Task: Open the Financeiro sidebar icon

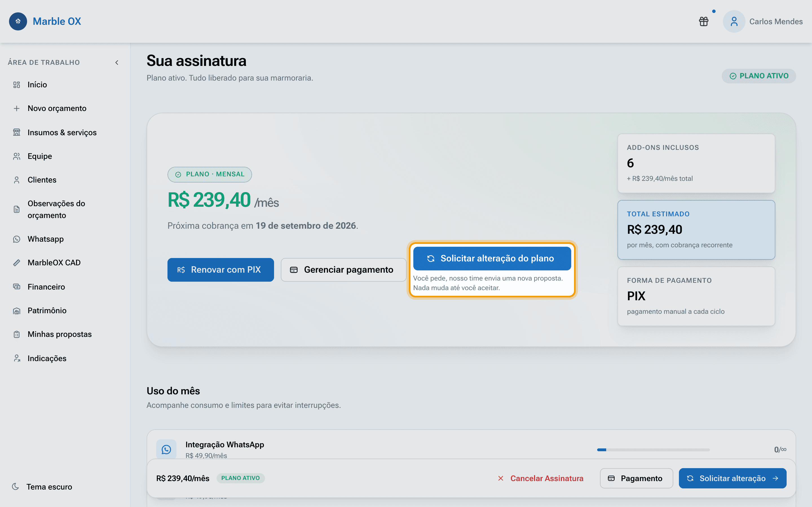Action: [16, 287]
